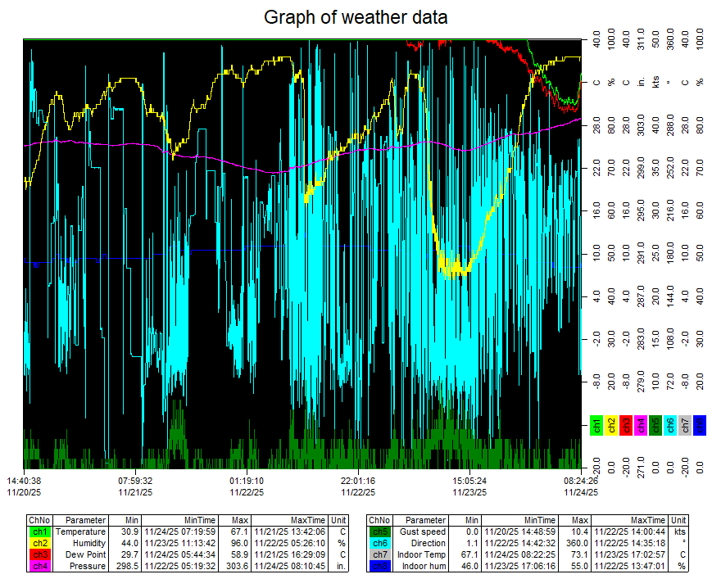Pick the cyan ch6 swatch beside Direction
This screenshot has height=588, width=712.
379,543
